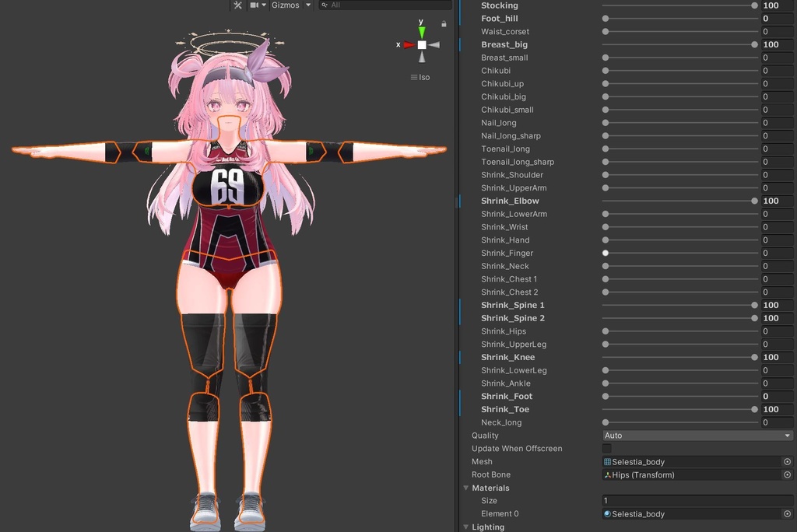Click the scene camera icon
This screenshot has height=532, width=797.
point(255,5)
